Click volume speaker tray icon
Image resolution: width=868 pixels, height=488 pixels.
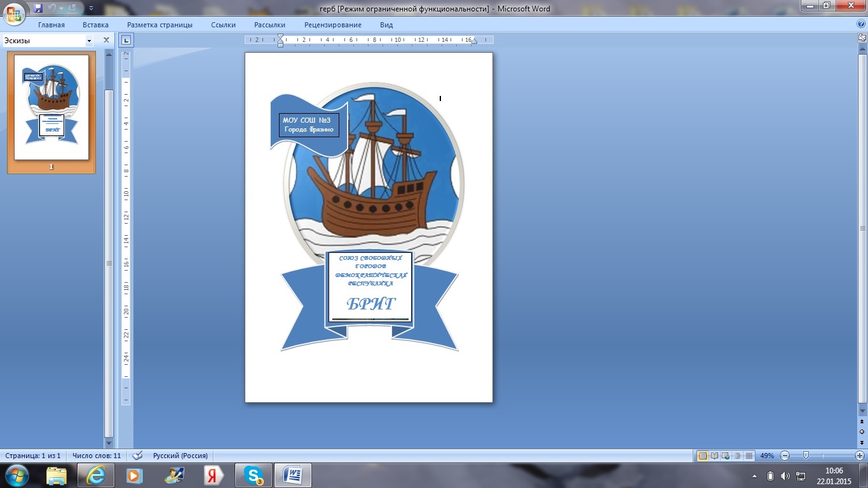[785, 475]
